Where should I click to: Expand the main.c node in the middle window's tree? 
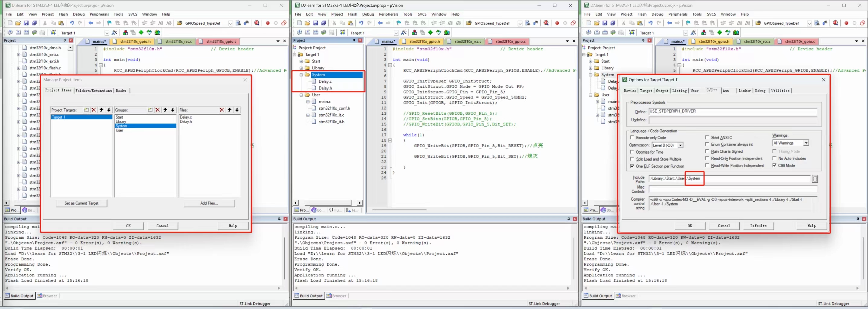308,102
